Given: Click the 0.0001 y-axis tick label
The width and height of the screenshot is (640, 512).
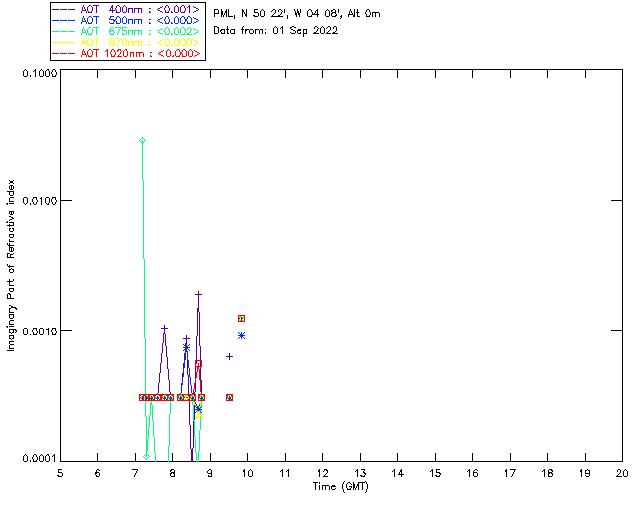Looking at the screenshot, I should (39, 459).
